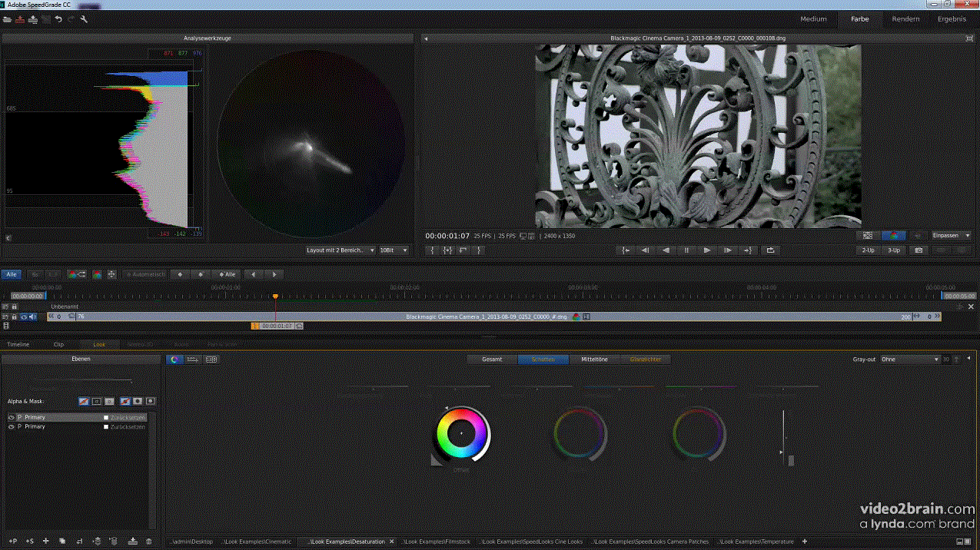Image resolution: width=980 pixels, height=550 pixels.
Task: Close the Look Examples\Desaturation tab
Action: click(x=391, y=542)
